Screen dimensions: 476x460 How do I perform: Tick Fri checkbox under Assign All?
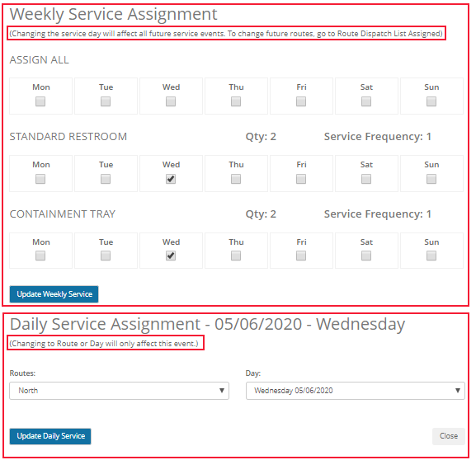[301, 101]
